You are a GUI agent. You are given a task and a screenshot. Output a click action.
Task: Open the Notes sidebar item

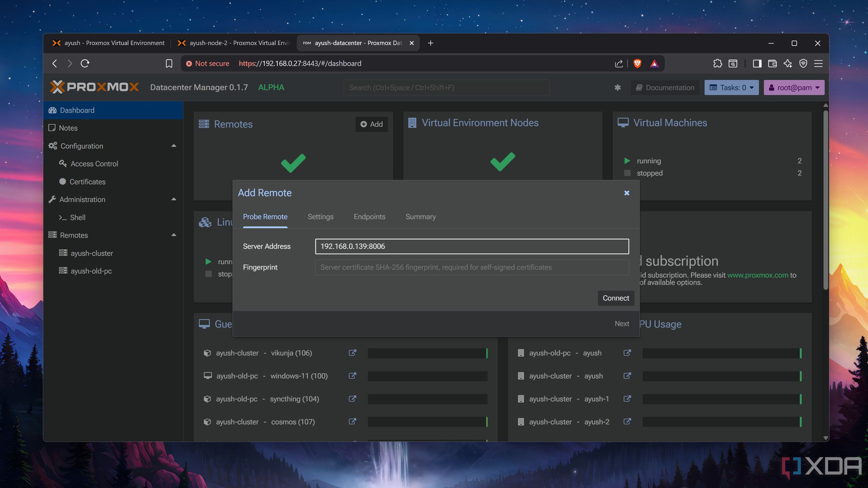(x=113, y=128)
